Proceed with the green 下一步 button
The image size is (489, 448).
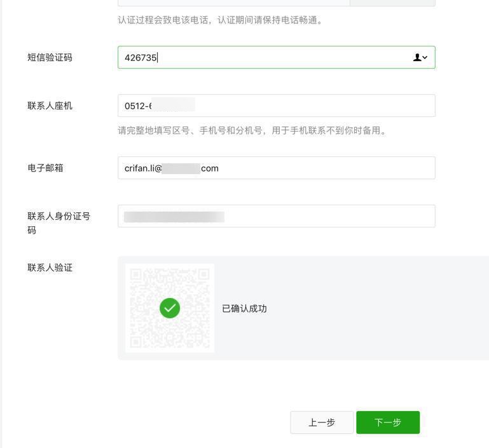pyautogui.click(x=388, y=423)
